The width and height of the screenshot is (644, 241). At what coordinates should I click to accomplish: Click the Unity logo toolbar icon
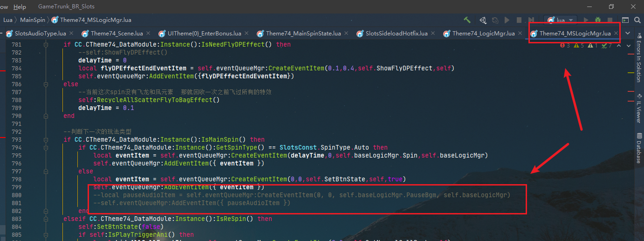point(483,20)
